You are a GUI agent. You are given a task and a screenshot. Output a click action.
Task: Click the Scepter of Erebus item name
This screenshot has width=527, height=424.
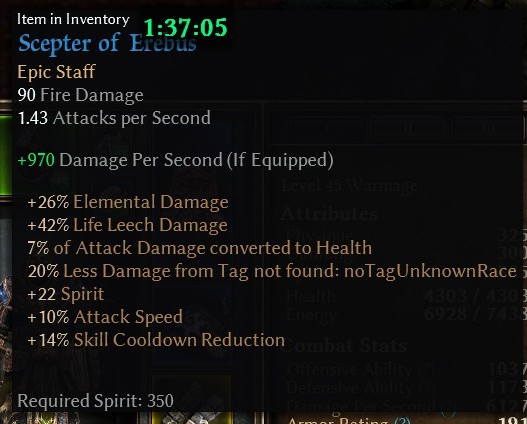click(107, 44)
